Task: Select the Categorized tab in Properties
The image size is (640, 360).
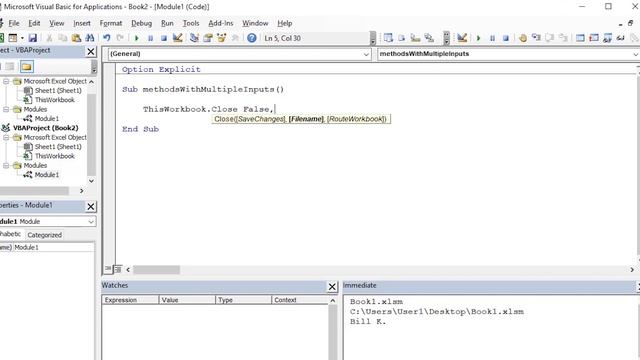Action: coord(44,235)
